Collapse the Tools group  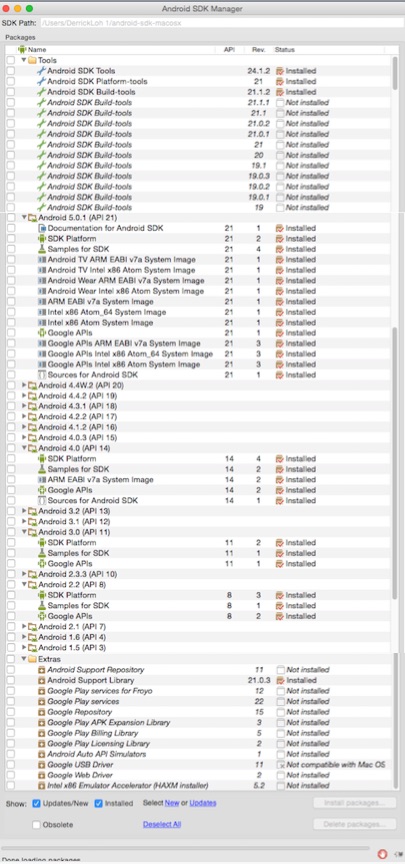pyautogui.click(x=24, y=60)
